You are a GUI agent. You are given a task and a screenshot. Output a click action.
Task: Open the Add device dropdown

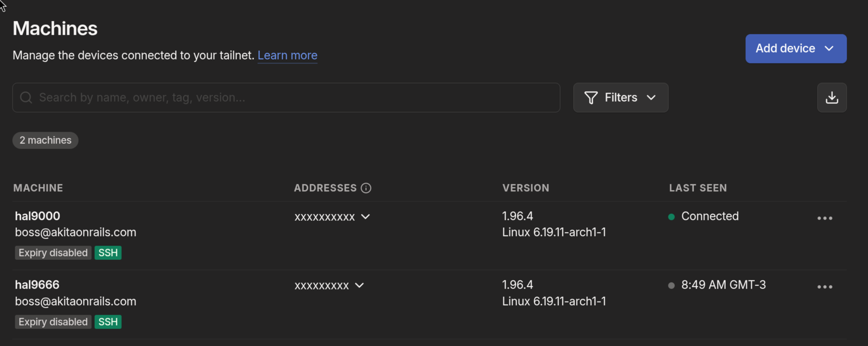pos(829,48)
